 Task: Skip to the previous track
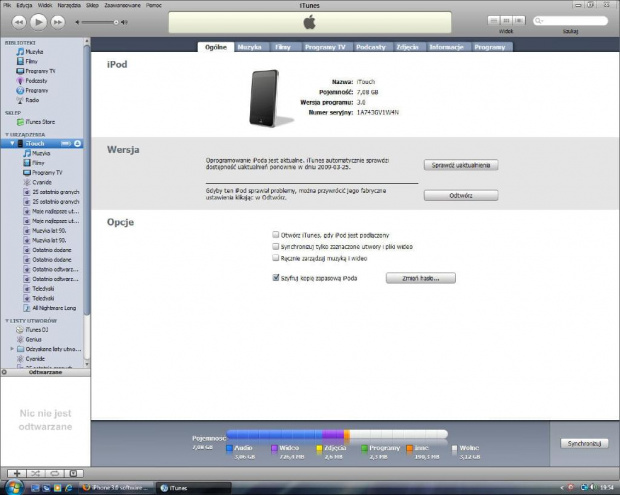pos(19,22)
